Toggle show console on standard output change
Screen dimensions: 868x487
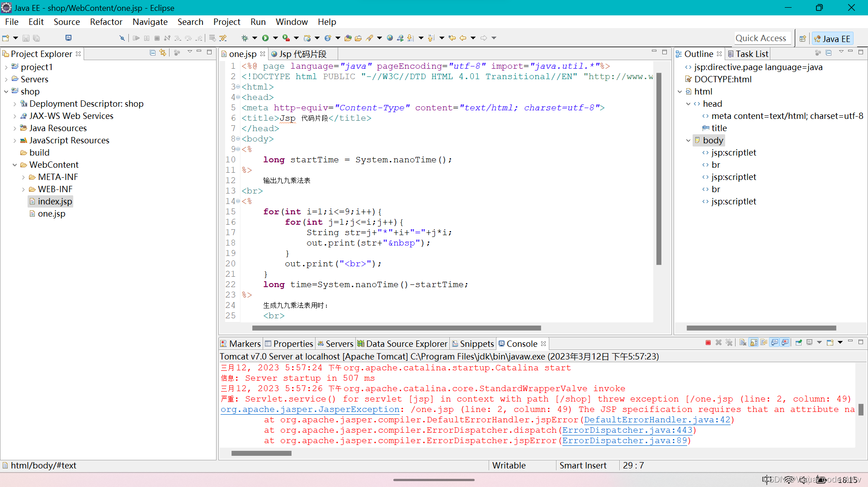tap(774, 343)
